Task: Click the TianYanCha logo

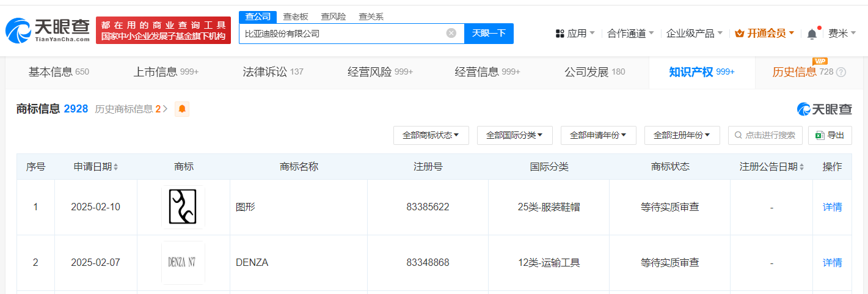Action: [48, 30]
